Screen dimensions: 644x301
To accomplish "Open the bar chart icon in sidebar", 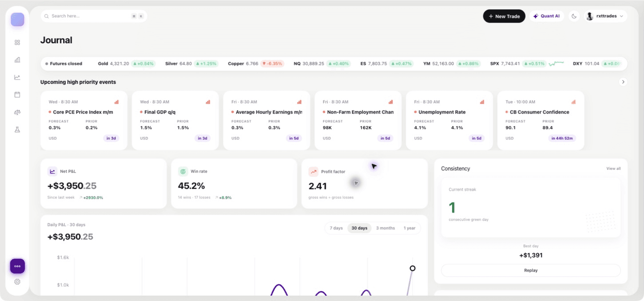I will 17,60.
